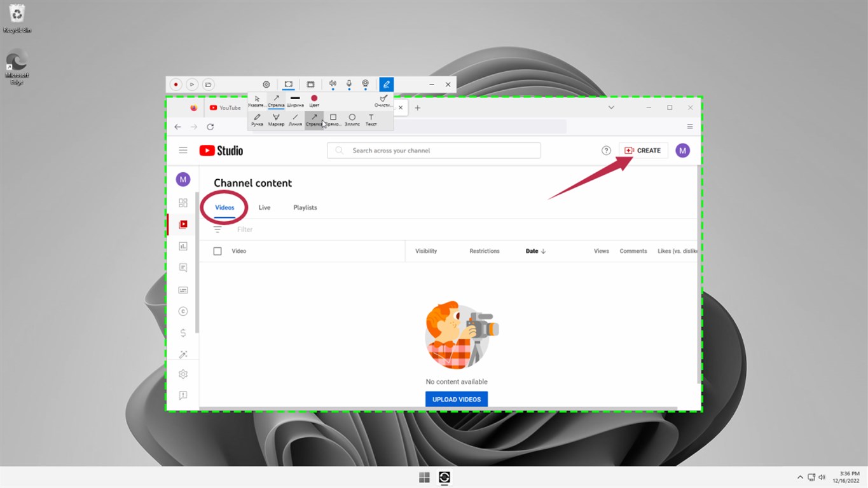The image size is (868, 488).
Task: Expand the Ширина line width dropdown
Action: (x=295, y=100)
